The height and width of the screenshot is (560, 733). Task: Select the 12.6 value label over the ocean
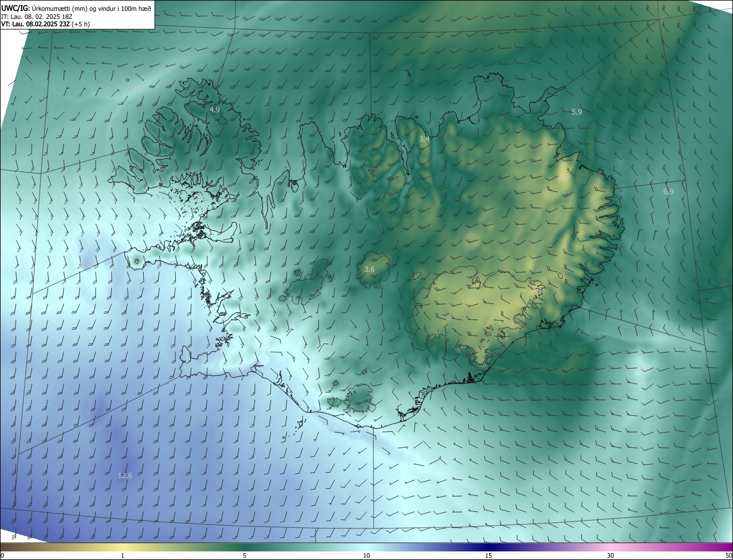125,475
